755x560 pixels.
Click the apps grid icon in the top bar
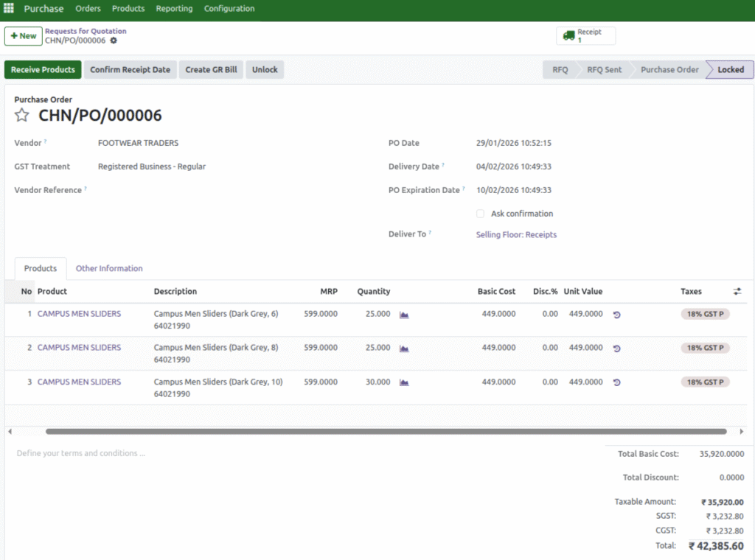click(x=10, y=8)
